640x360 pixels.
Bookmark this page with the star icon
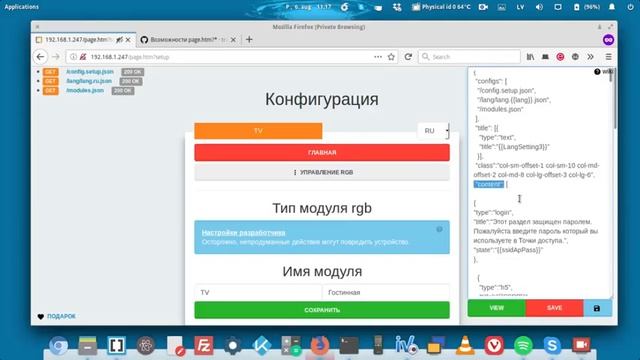coord(391,57)
